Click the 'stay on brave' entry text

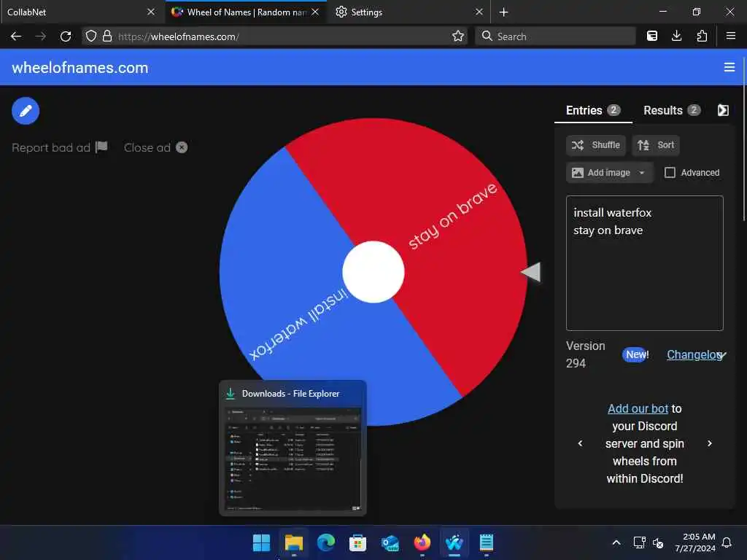point(608,230)
